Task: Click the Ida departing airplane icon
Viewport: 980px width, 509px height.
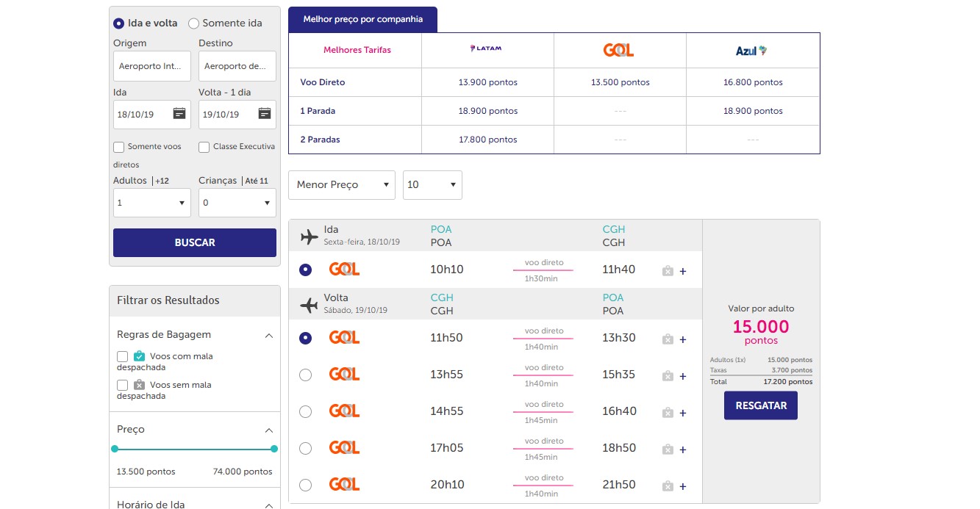Action: pyautogui.click(x=310, y=237)
